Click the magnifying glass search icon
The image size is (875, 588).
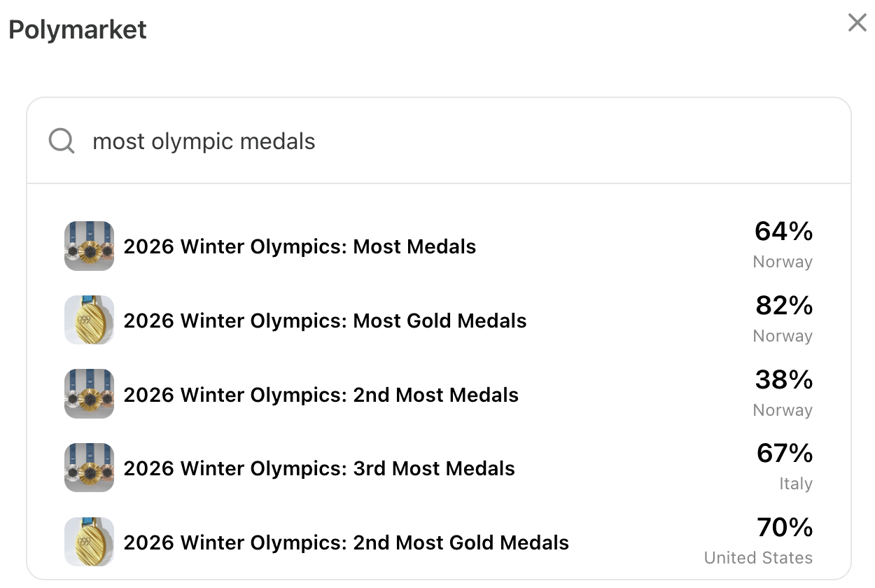[x=60, y=141]
